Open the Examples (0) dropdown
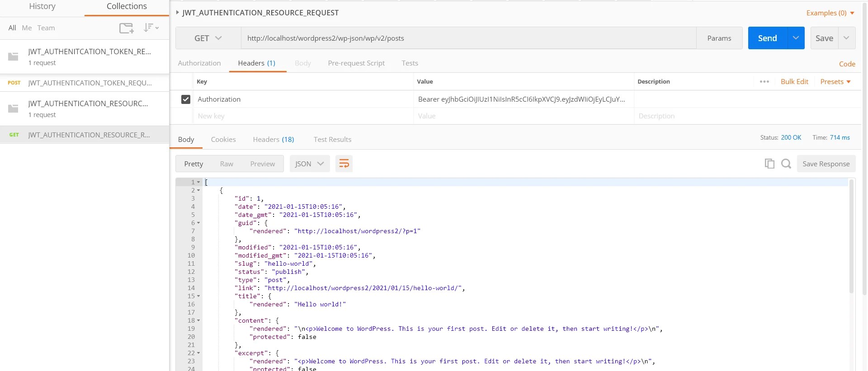The height and width of the screenshot is (371, 868). (830, 13)
